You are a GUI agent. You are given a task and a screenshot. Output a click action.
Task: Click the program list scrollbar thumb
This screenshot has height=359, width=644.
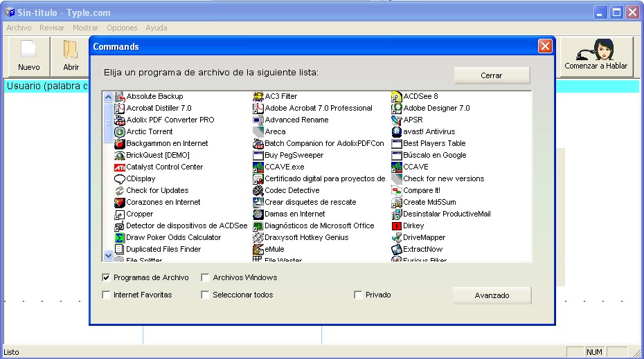[108, 122]
